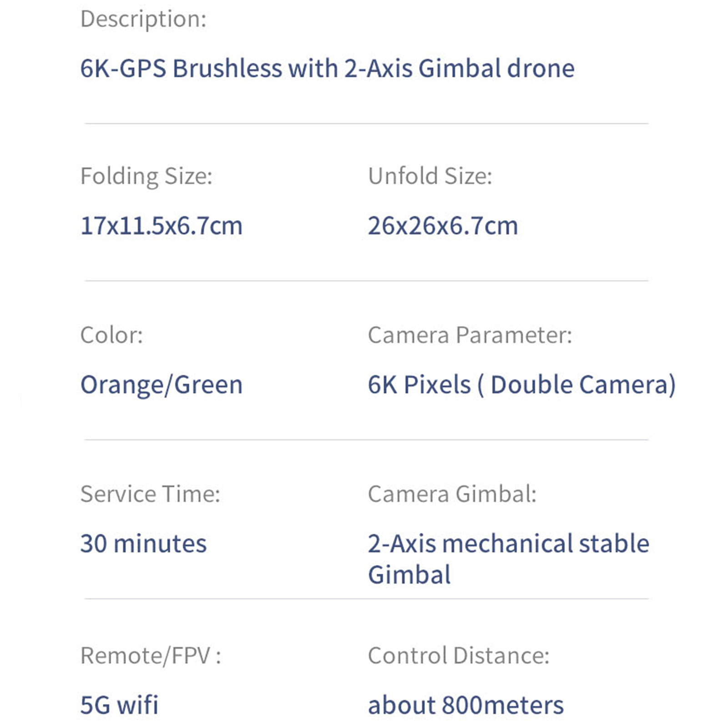Click the "Description:" label
This screenshot has width=728, height=728.
(x=143, y=20)
